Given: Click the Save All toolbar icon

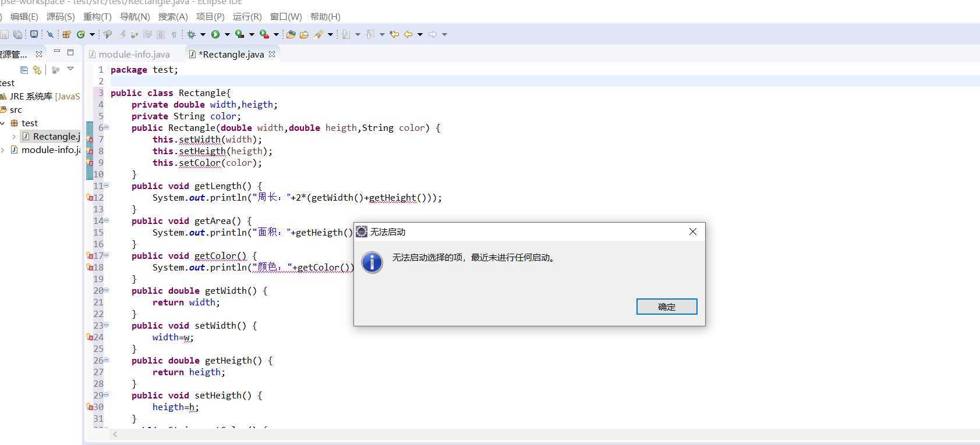Looking at the screenshot, I should pyautogui.click(x=17, y=34).
